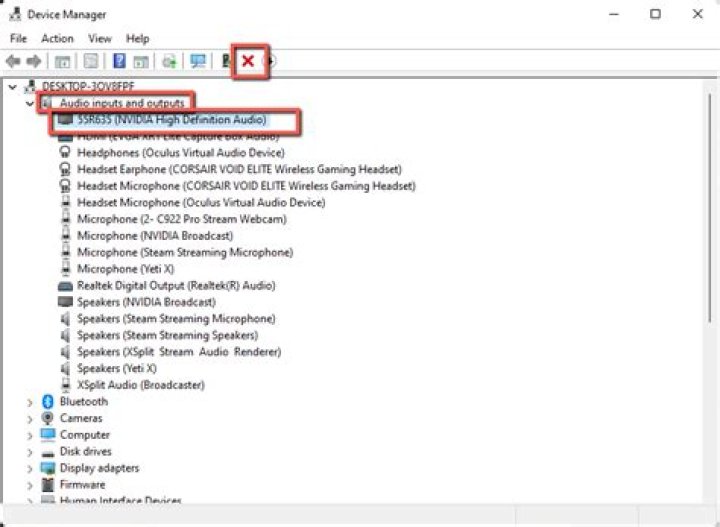Click the green Update driver toolbar icon

(x=226, y=61)
